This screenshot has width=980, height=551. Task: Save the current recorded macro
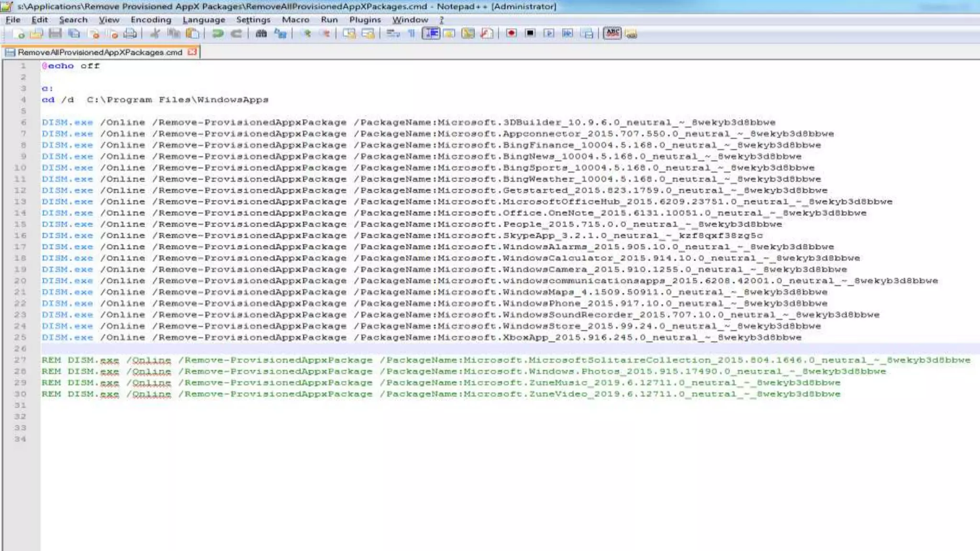pyautogui.click(x=587, y=33)
